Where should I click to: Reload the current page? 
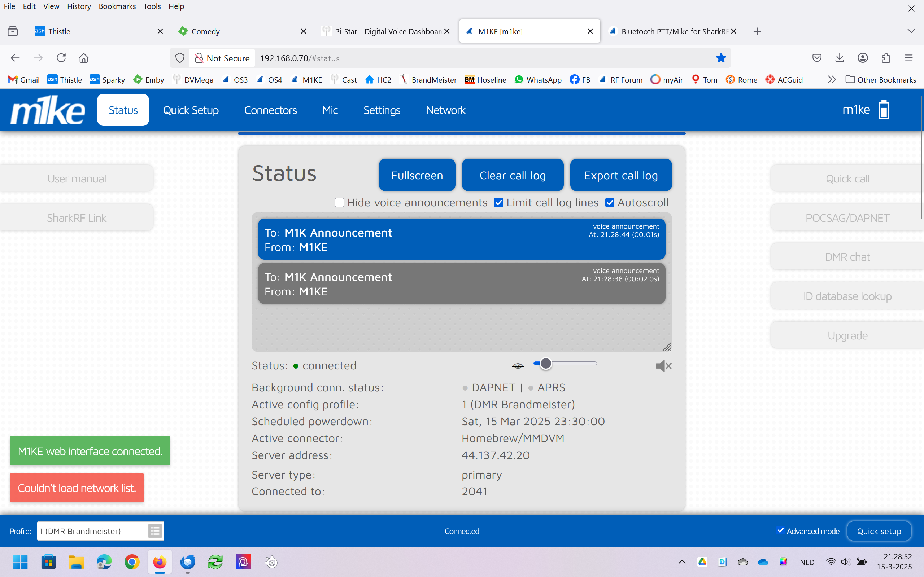click(61, 58)
